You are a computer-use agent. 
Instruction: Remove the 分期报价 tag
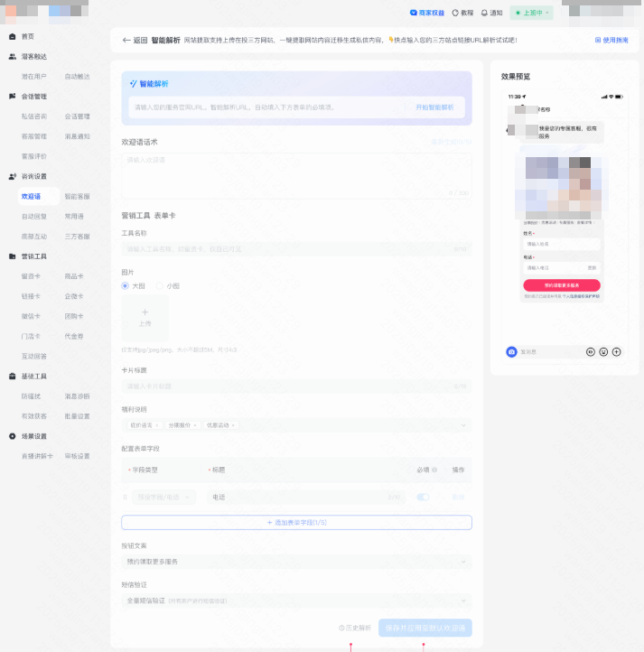tap(195, 425)
